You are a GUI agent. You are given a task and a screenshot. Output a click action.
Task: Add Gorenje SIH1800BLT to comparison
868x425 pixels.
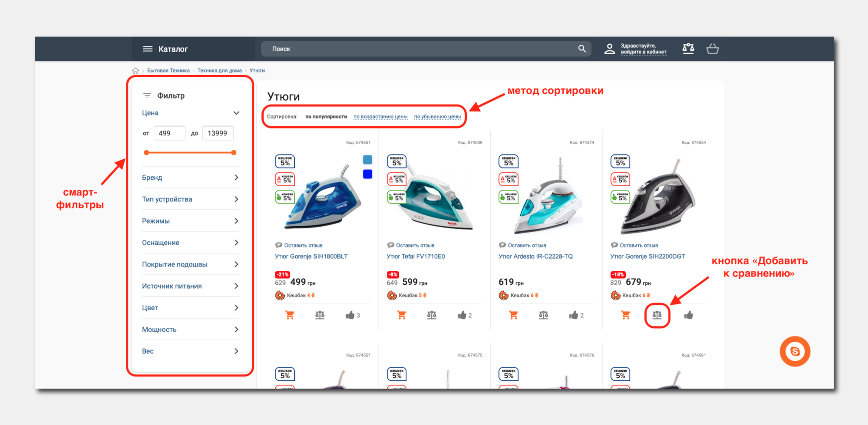[320, 315]
